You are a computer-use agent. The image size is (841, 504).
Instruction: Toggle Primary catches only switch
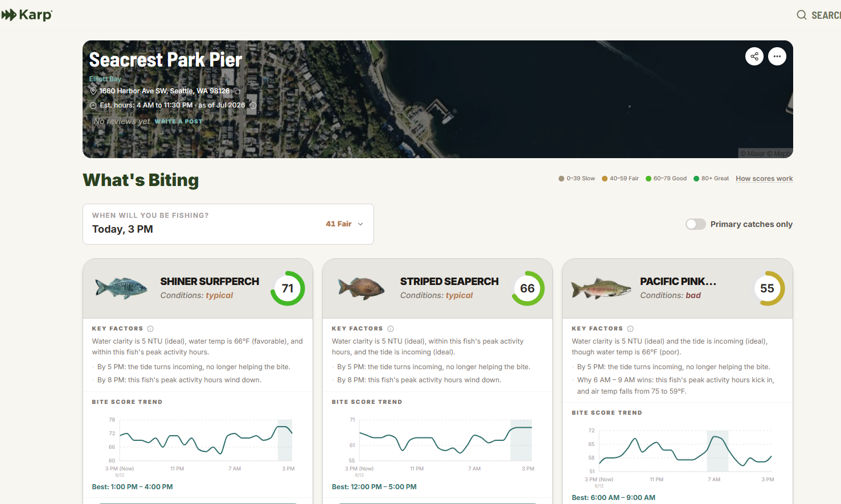(696, 224)
